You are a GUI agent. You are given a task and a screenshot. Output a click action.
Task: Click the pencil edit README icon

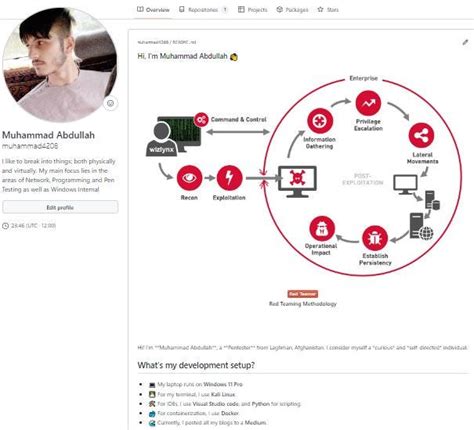(465, 42)
